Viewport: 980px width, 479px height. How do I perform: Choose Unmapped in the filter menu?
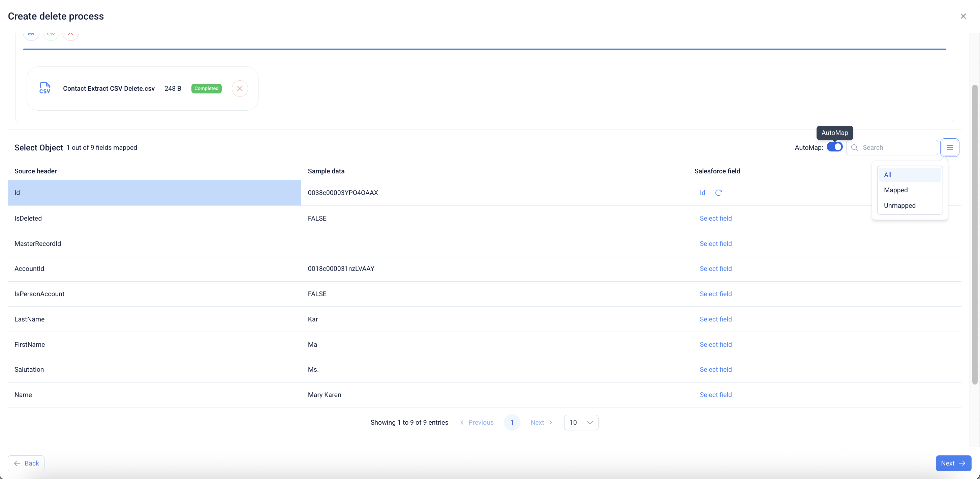click(x=900, y=206)
